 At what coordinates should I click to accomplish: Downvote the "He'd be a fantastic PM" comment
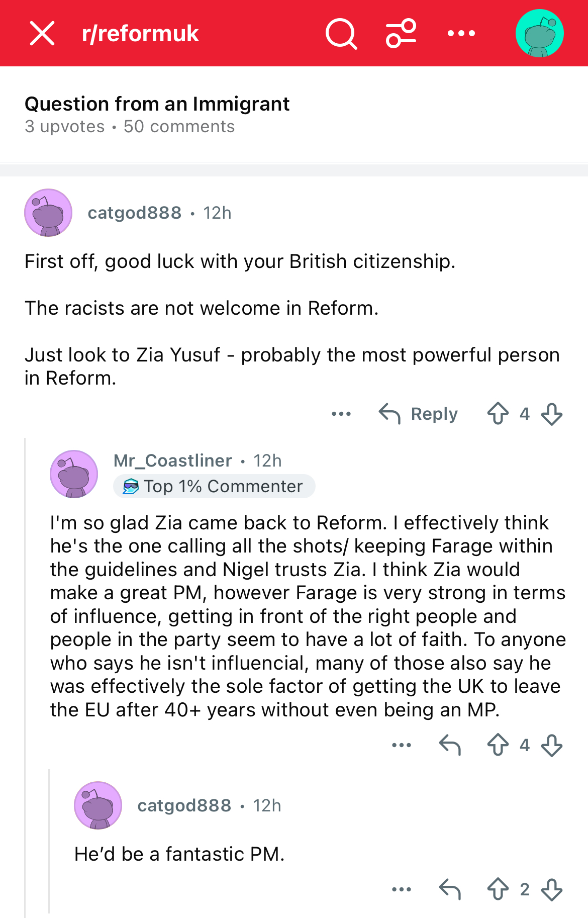point(552,889)
